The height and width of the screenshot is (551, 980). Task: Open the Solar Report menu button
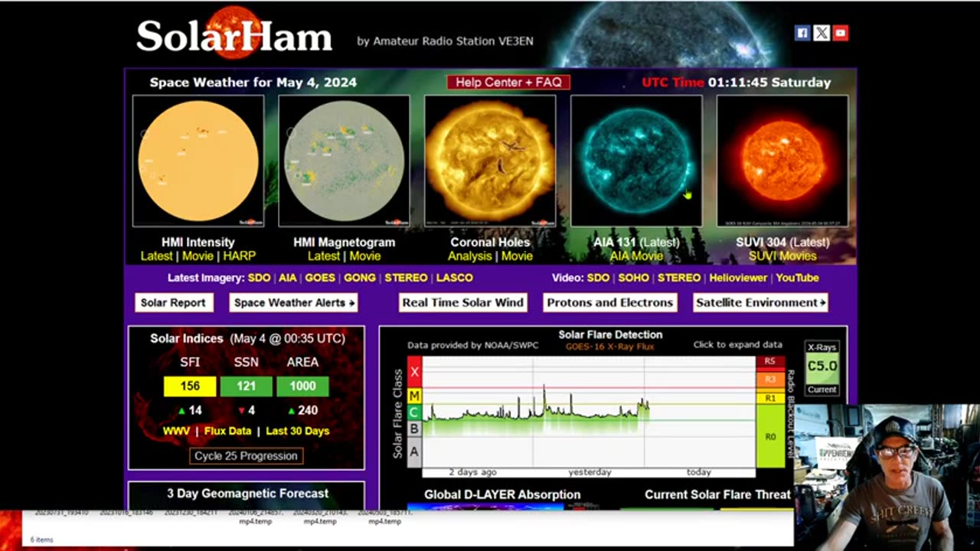173,302
